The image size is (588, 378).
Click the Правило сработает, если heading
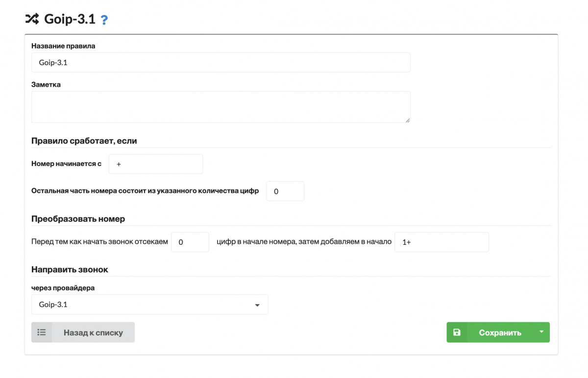(84, 141)
